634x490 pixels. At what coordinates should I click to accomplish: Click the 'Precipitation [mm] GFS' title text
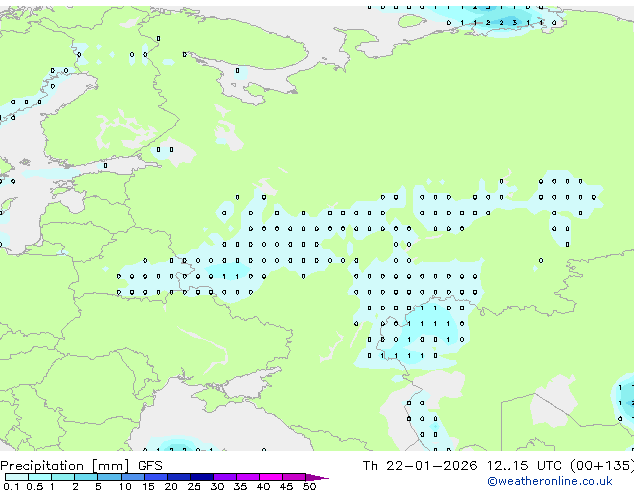click(81, 466)
